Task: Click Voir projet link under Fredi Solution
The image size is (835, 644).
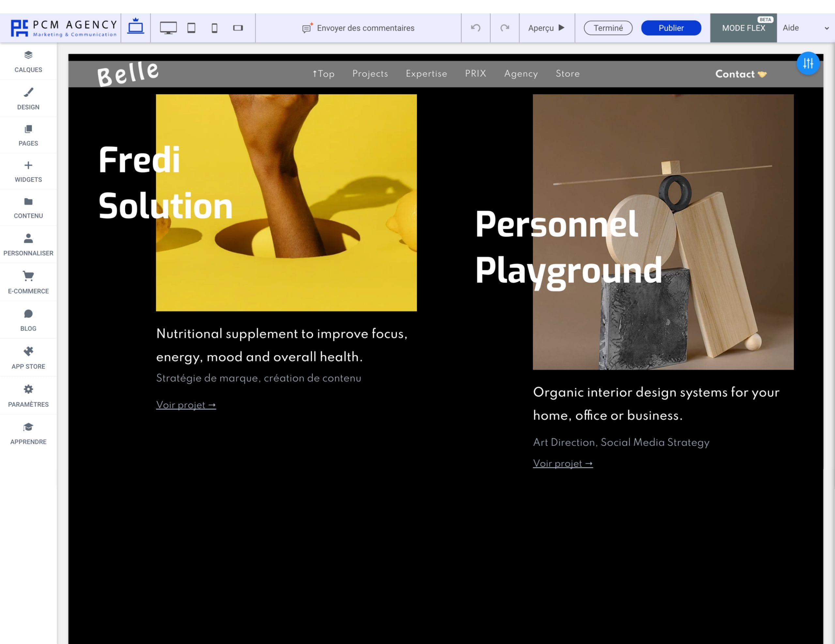Action: pos(186,405)
